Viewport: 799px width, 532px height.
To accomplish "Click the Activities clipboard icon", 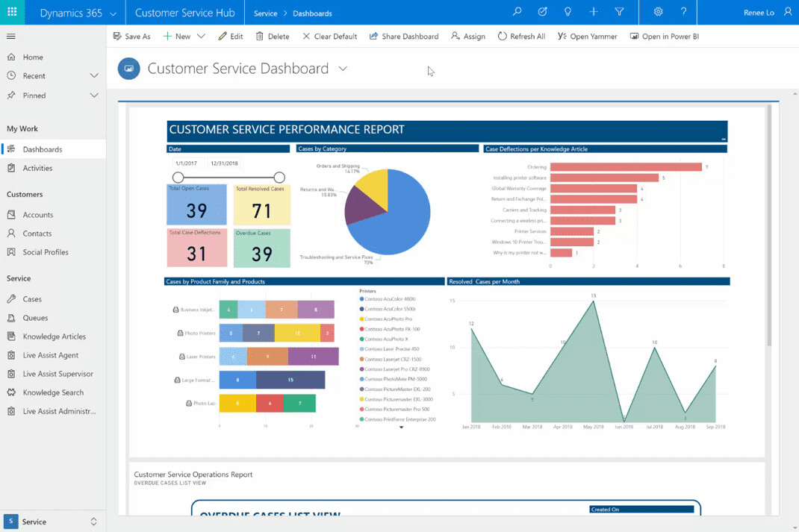I will tap(11, 168).
